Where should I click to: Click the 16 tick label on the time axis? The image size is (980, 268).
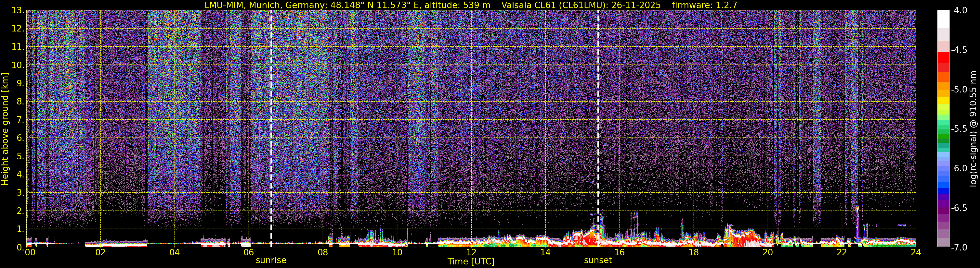(x=619, y=252)
